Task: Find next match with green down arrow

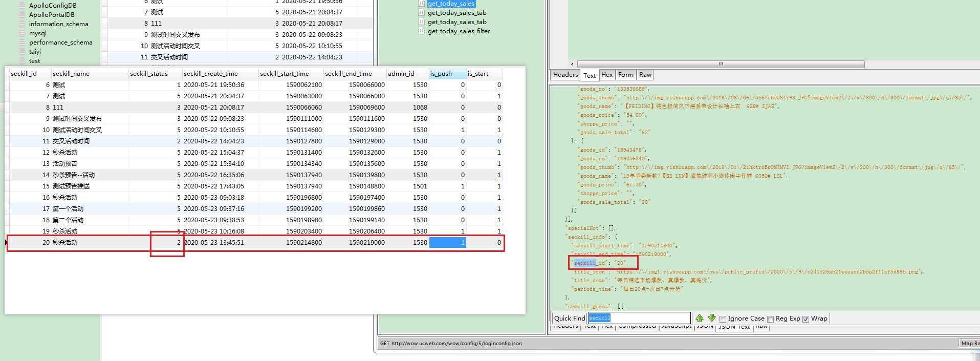Action: (x=711, y=318)
